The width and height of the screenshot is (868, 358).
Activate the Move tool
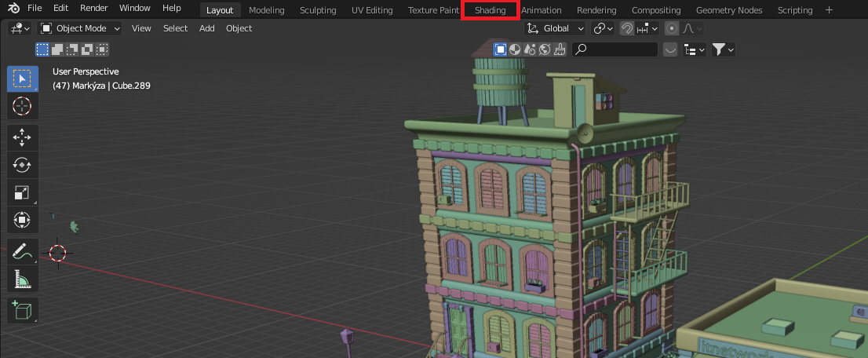(x=22, y=137)
